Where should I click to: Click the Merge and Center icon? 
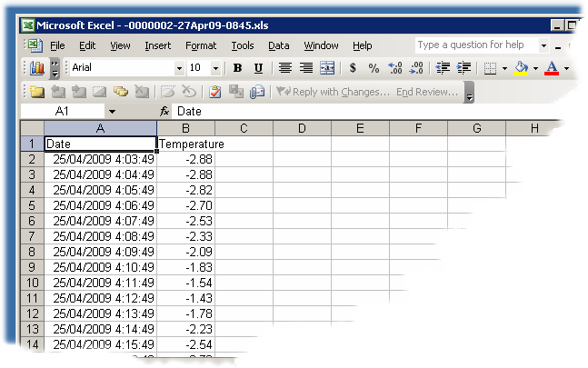[x=327, y=68]
